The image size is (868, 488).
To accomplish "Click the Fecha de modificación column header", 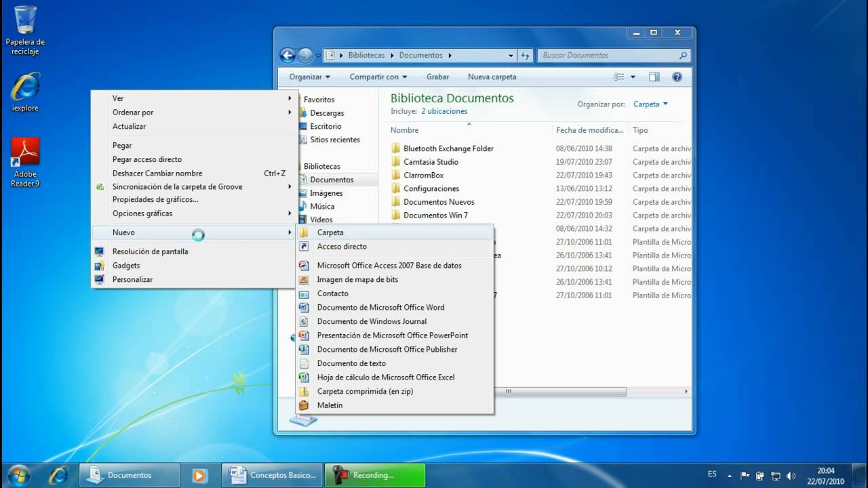I will click(x=590, y=130).
